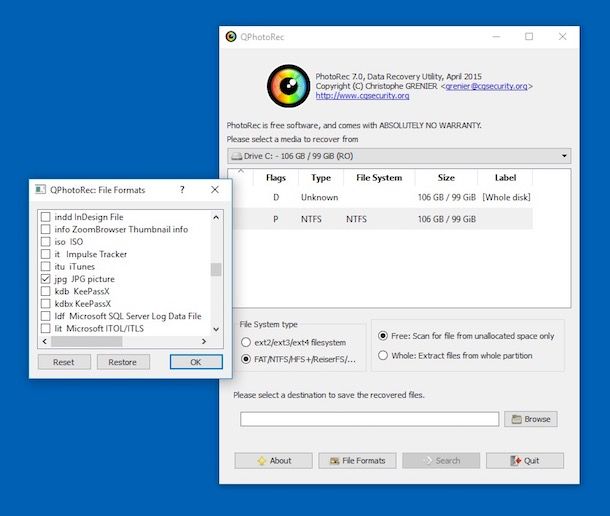
Task: Click the destination path input field
Action: 369,419
